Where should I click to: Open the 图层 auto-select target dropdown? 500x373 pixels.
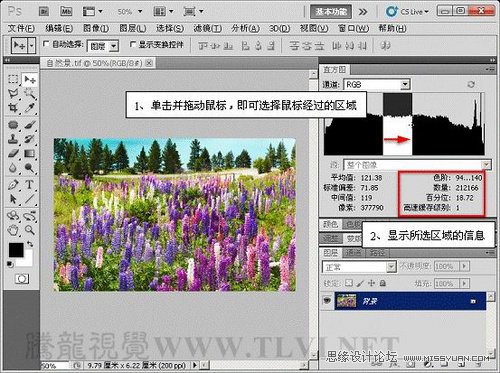114,46
